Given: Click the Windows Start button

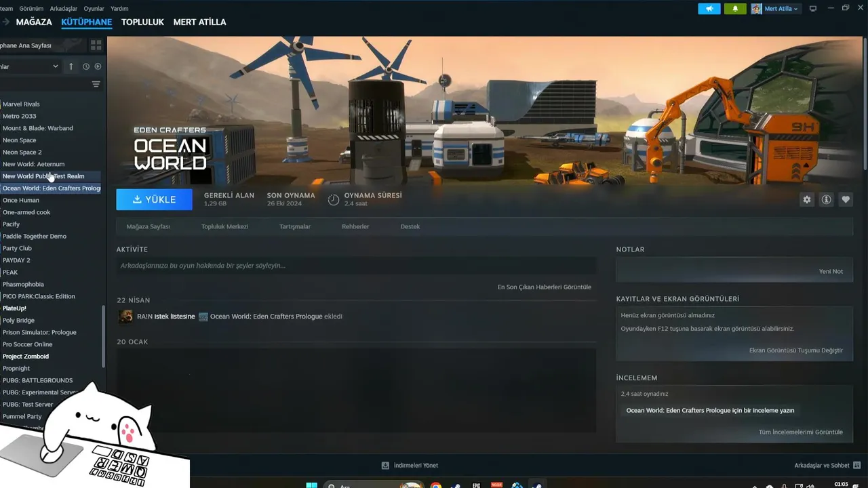Looking at the screenshot, I should click(x=311, y=485).
